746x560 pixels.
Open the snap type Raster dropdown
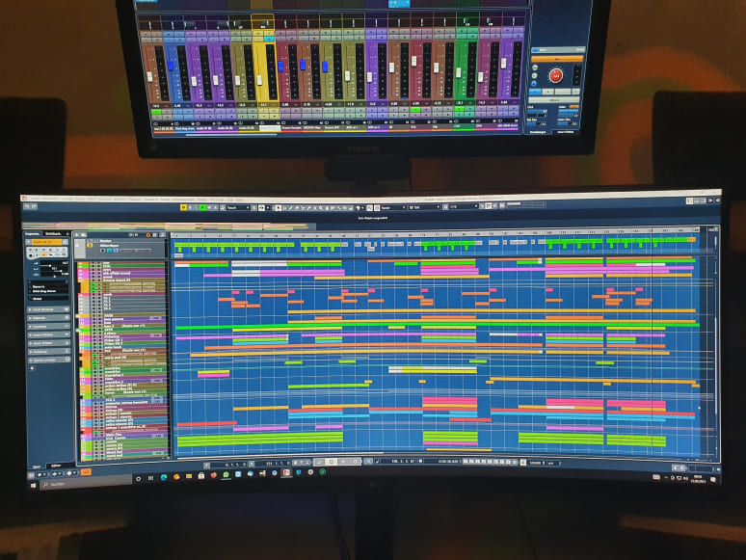(392, 208)
